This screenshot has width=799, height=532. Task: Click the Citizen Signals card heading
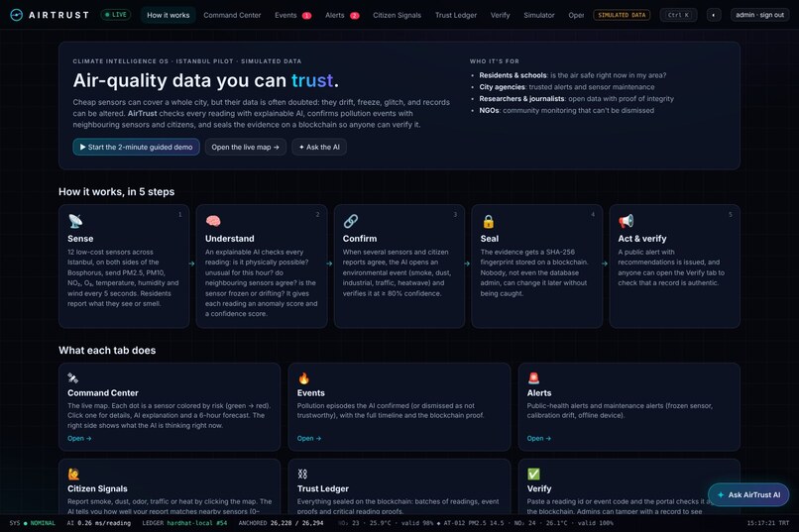97,488
